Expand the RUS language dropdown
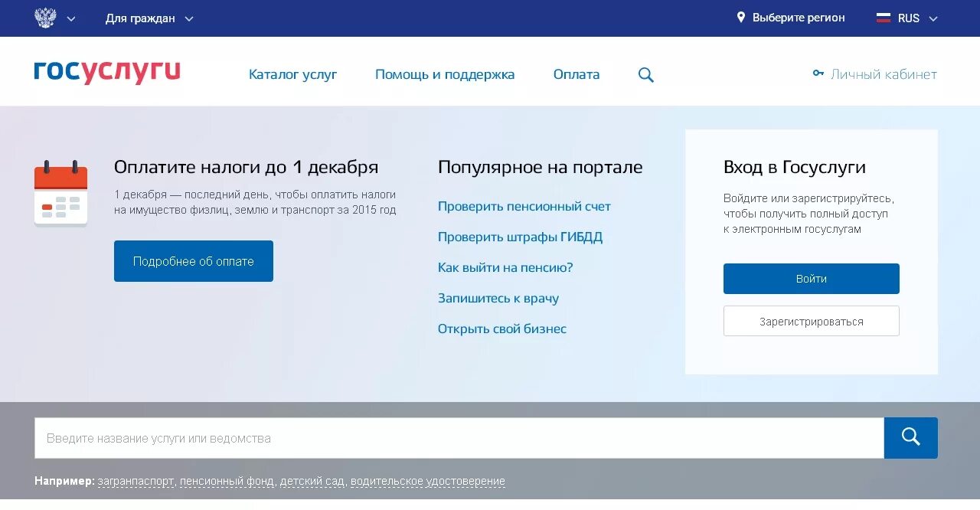The image size is (980, 510). tap(917, 18)
